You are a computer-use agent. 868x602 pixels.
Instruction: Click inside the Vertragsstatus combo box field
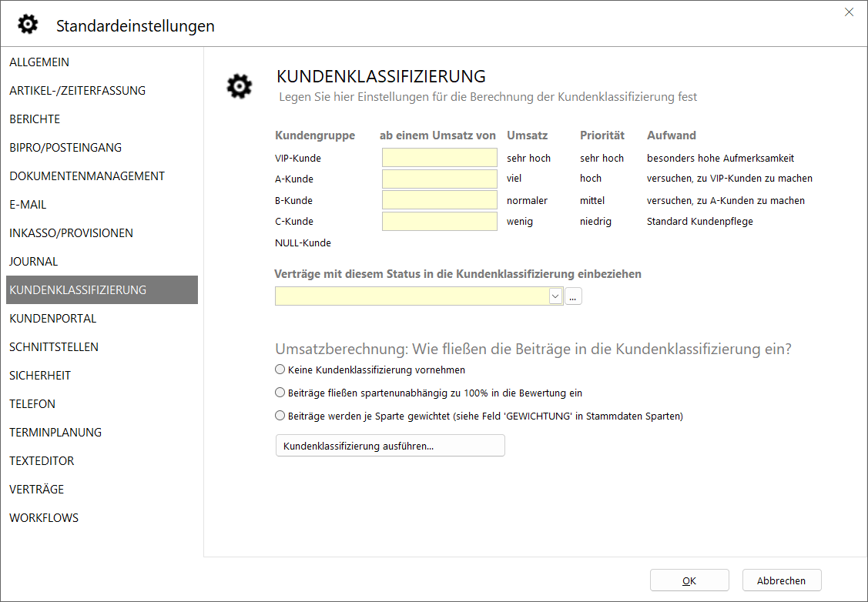[411, 296]
